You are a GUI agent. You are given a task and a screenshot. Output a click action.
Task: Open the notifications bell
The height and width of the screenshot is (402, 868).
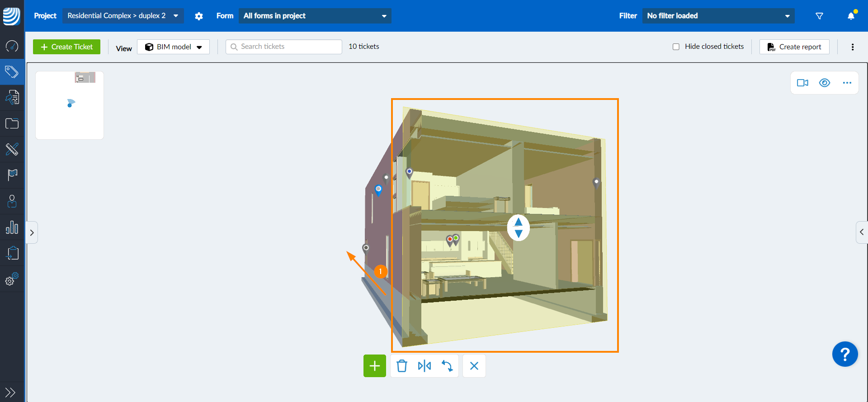click(x=851, y=16)
